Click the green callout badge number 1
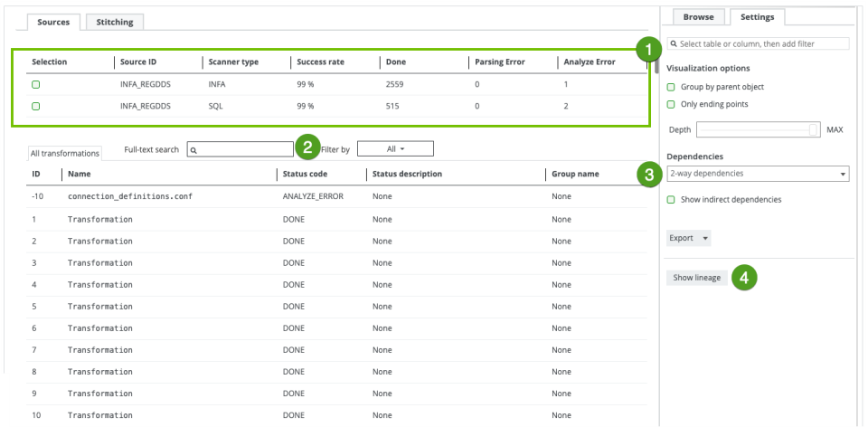The width and height of the screenshot is (868, 427). [647, 49]
